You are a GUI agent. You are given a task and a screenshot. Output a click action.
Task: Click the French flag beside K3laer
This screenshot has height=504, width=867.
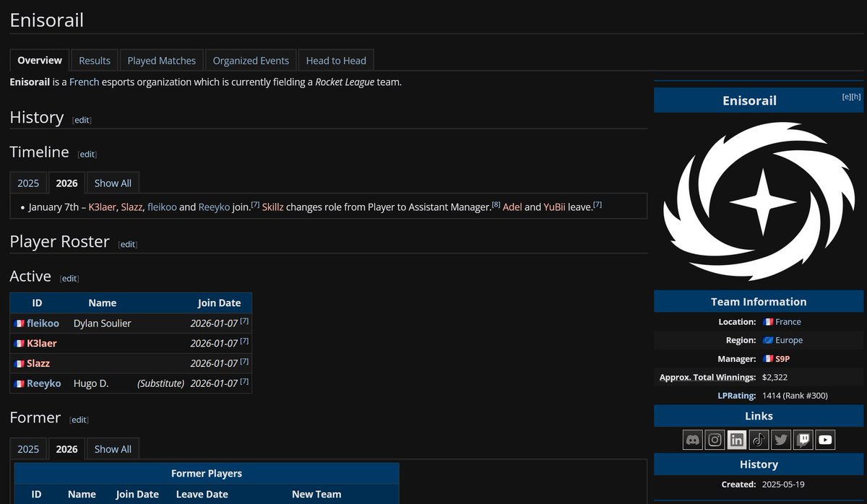pyautogui.click(x=19, y=344)
